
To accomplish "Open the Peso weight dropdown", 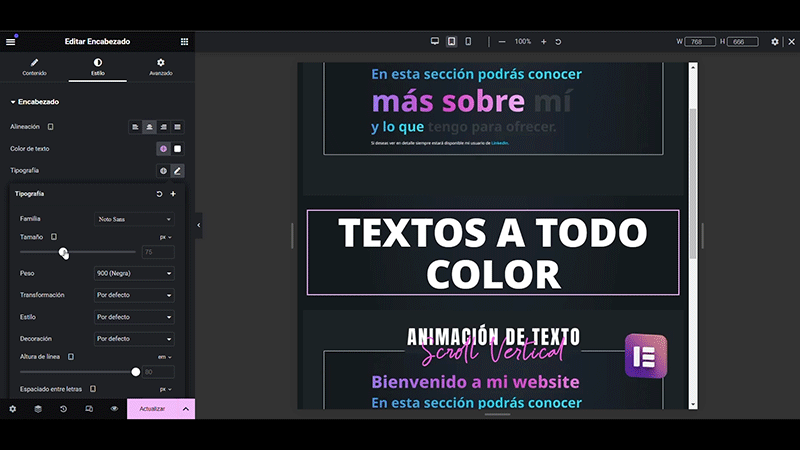I will coord(134,273).
